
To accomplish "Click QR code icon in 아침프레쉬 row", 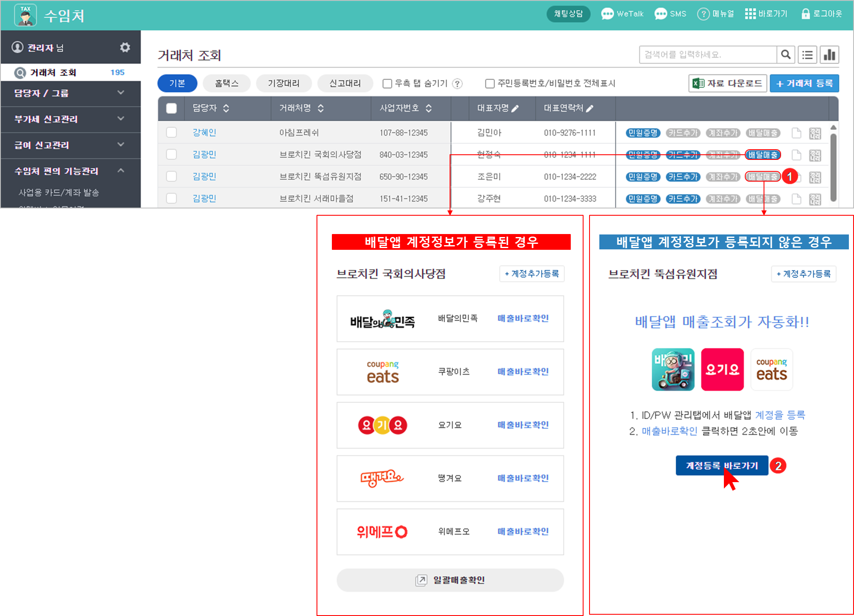I will click(x=815, y=133).
